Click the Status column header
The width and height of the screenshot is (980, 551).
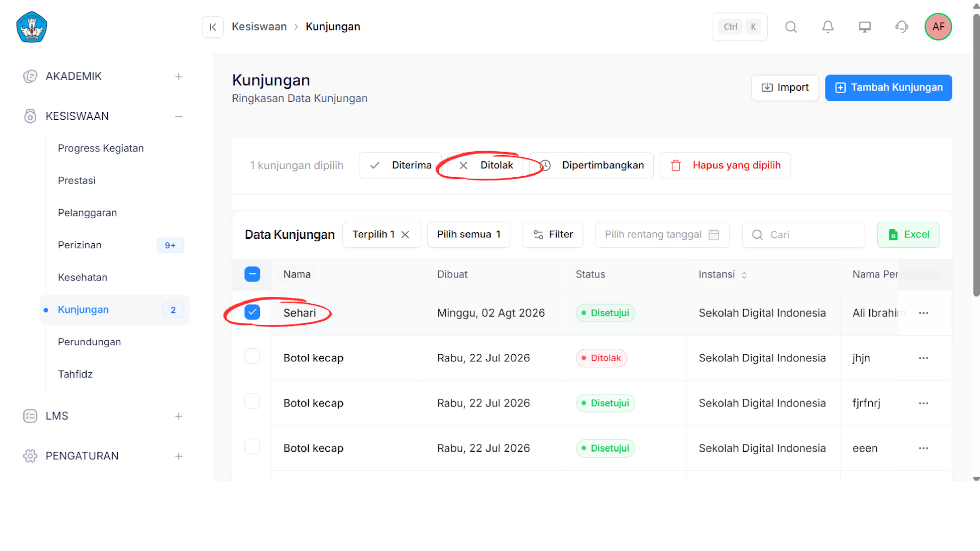590,274
